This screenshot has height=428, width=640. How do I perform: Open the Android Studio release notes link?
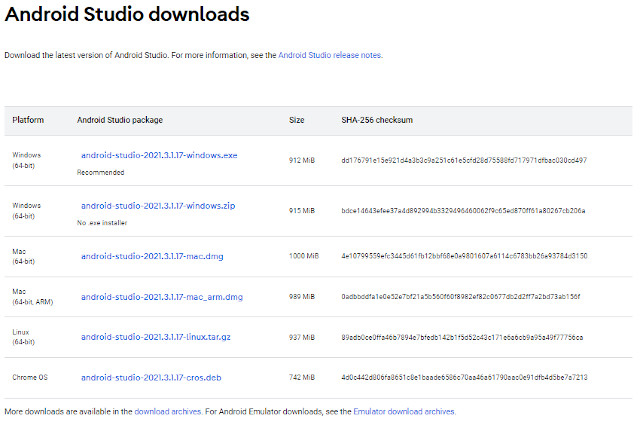330,55
